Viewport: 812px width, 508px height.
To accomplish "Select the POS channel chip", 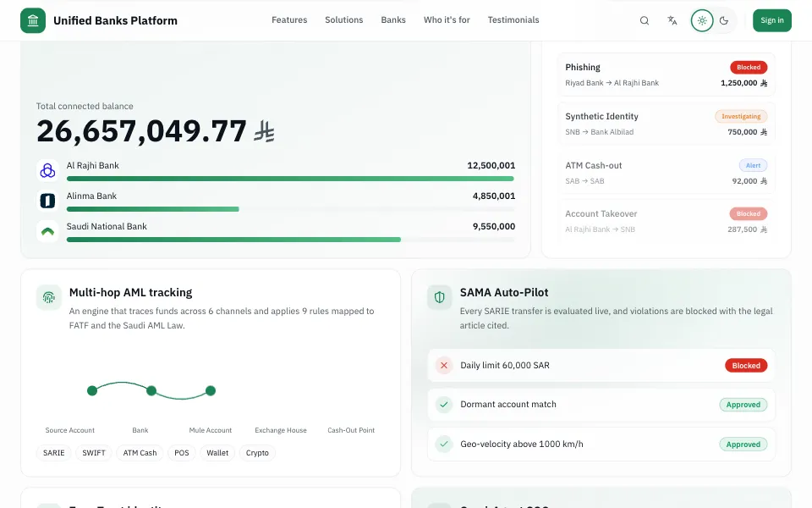I will click(x=182, y=453).
